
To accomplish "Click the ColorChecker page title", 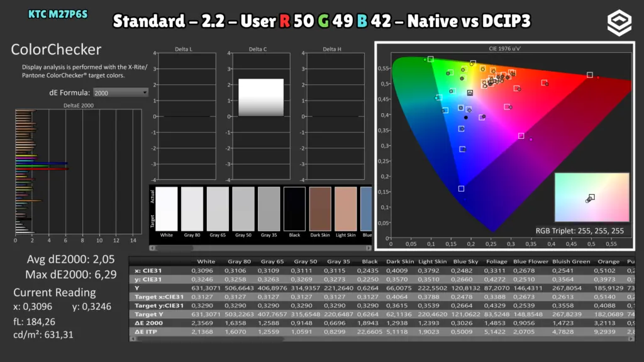I will click(x=56, y=50).
